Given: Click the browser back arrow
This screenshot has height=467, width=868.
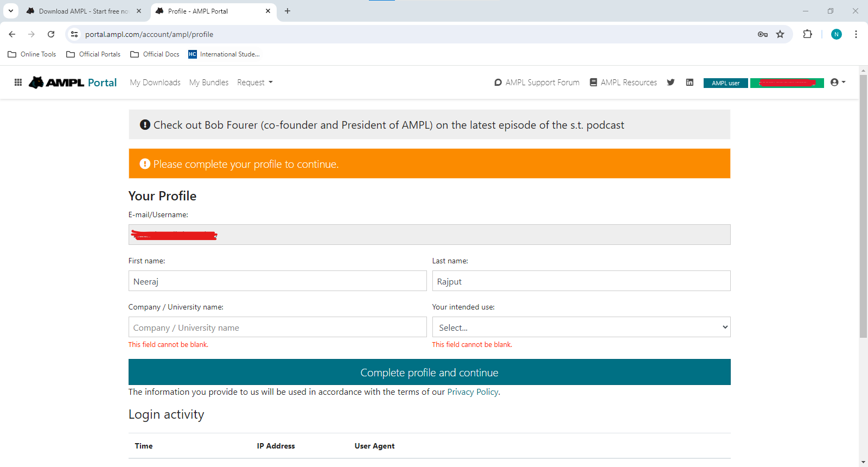Looking at the screenshot, I should [12, 34].
